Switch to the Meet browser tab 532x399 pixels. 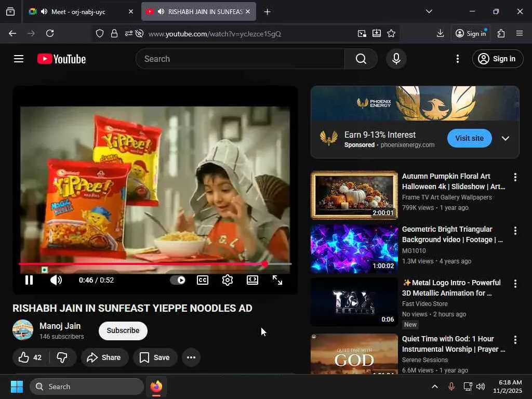81,11
